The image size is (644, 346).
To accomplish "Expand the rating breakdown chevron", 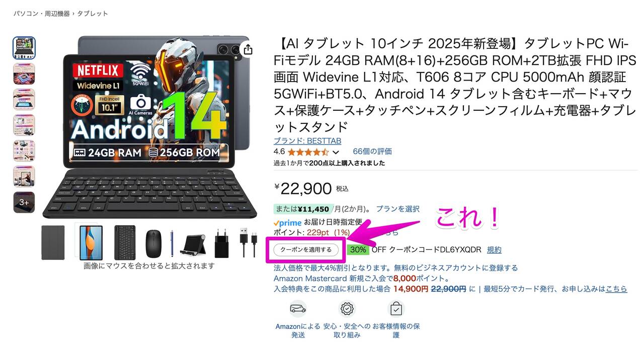I will tap(336, 152).
